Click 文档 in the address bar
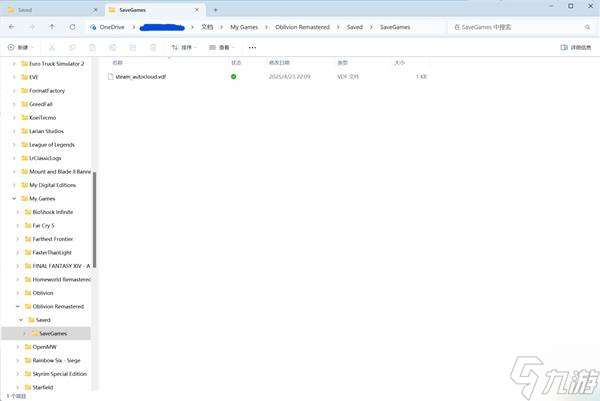Viewport: 600px width, 401px height. coord(207,27)
